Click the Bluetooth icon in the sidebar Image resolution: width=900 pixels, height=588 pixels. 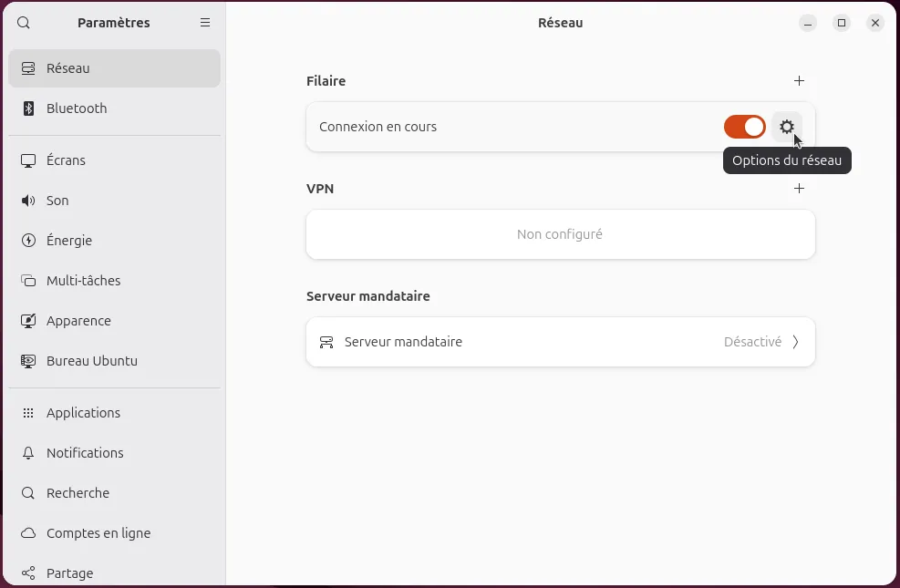(x=28, y=108)
